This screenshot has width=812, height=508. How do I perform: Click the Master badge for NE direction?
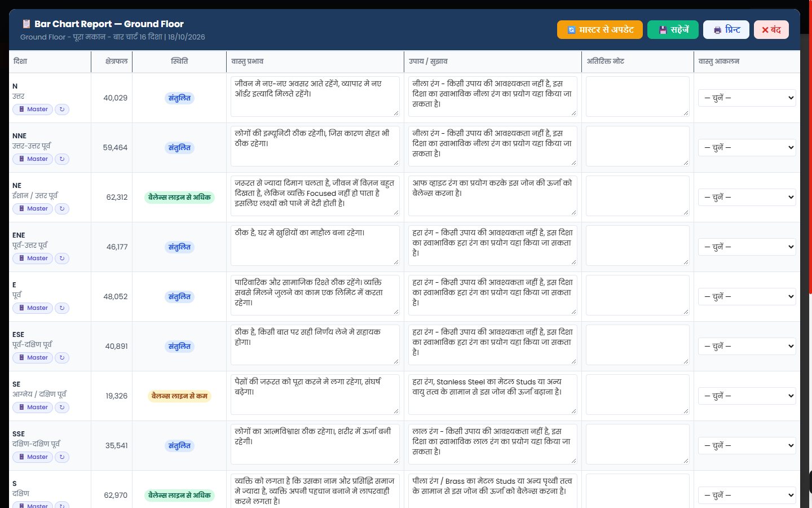(33, 209)
